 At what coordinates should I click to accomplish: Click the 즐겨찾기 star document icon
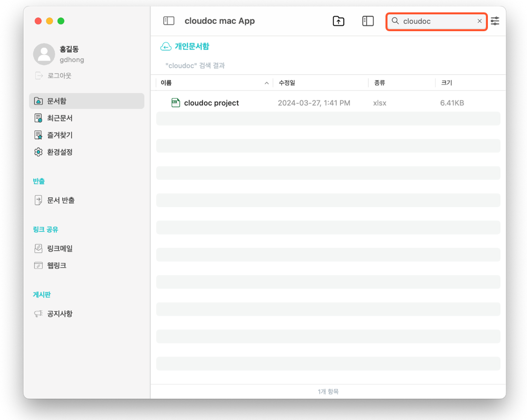click(x=38, y=135)
